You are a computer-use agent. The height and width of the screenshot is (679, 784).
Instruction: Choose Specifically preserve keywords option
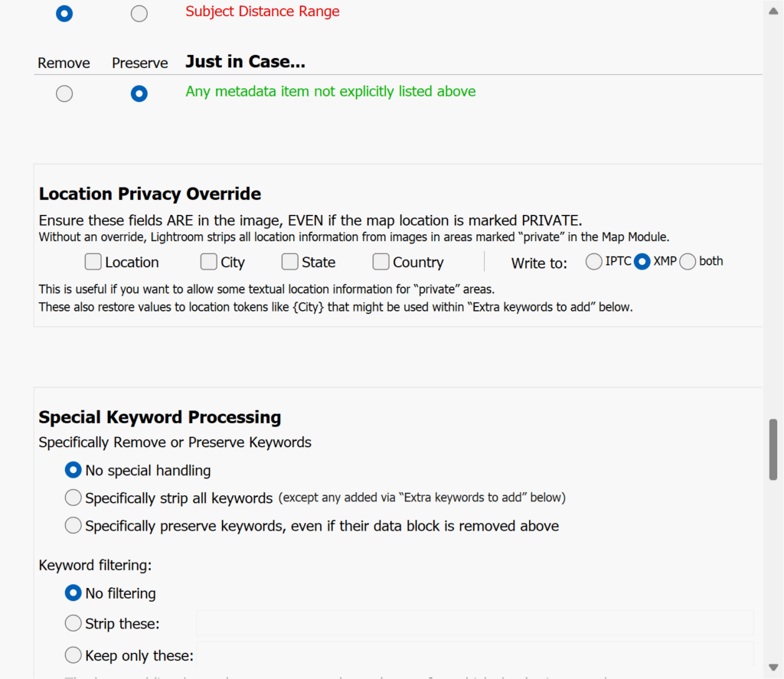(x=73, y=526)
